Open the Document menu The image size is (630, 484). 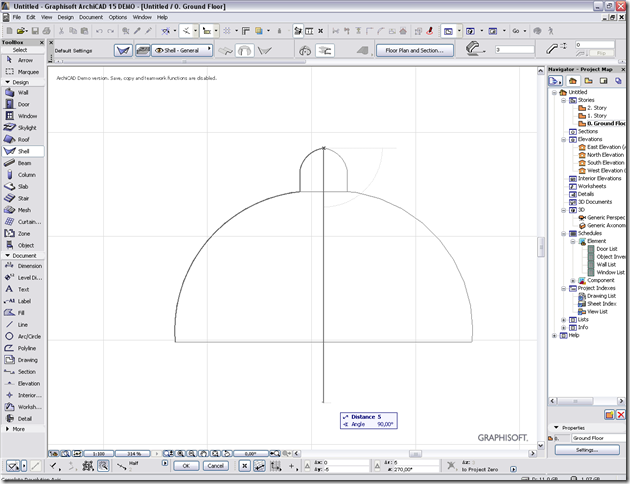point(91,17)
